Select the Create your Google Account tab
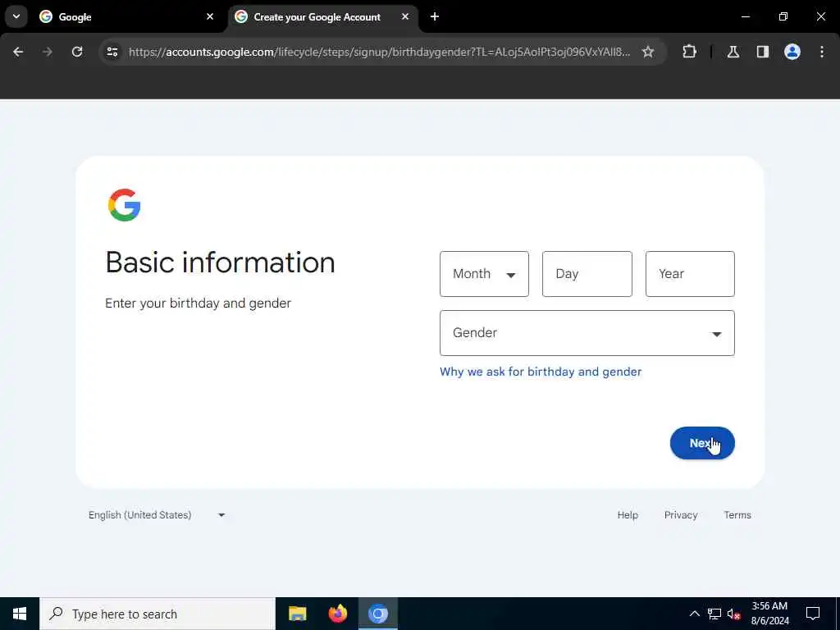Screen dimensions: 840x630 pyautogui.click(x=323, y=16)
